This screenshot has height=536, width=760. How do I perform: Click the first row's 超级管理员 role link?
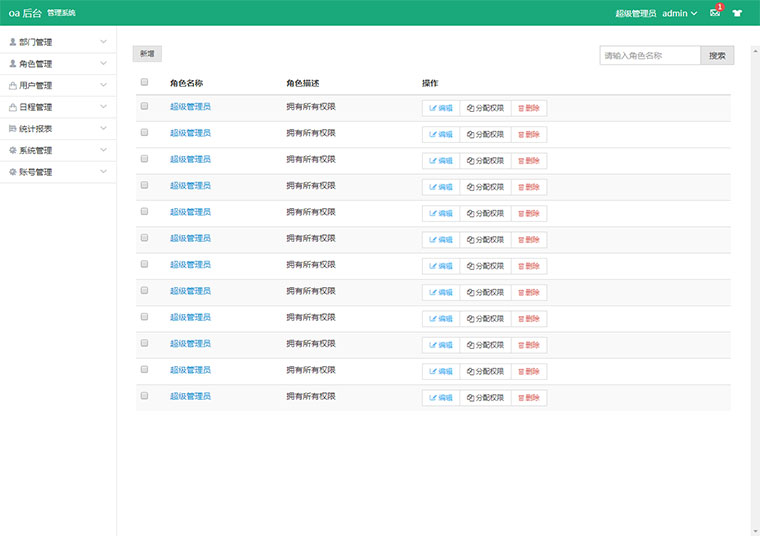point(190,107)
